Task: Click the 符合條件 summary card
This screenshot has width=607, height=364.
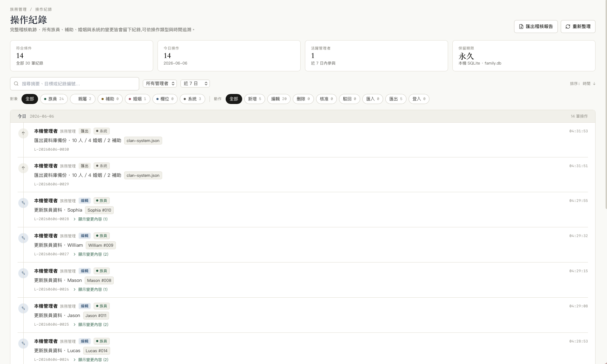Action: [x=81, y=56]
